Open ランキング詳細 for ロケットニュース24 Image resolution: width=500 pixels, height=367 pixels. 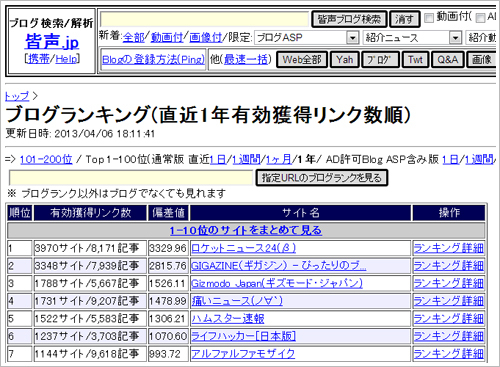coord(448,248)
